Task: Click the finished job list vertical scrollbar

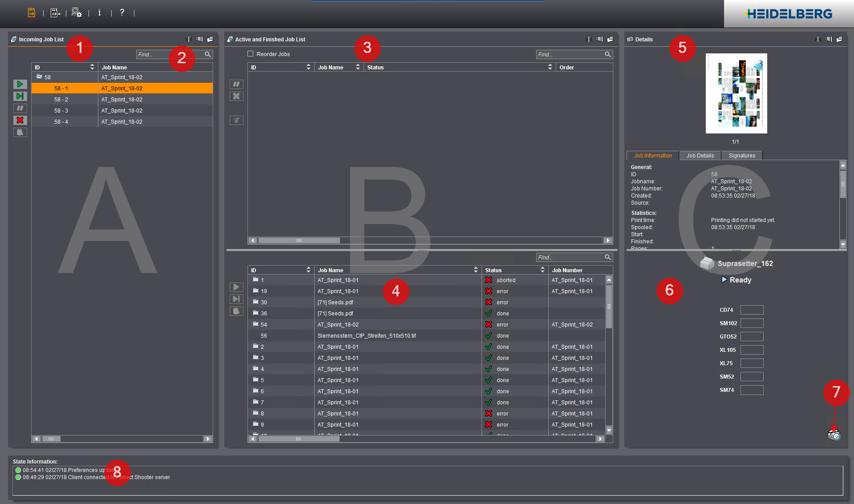Action: pos(609,307)
